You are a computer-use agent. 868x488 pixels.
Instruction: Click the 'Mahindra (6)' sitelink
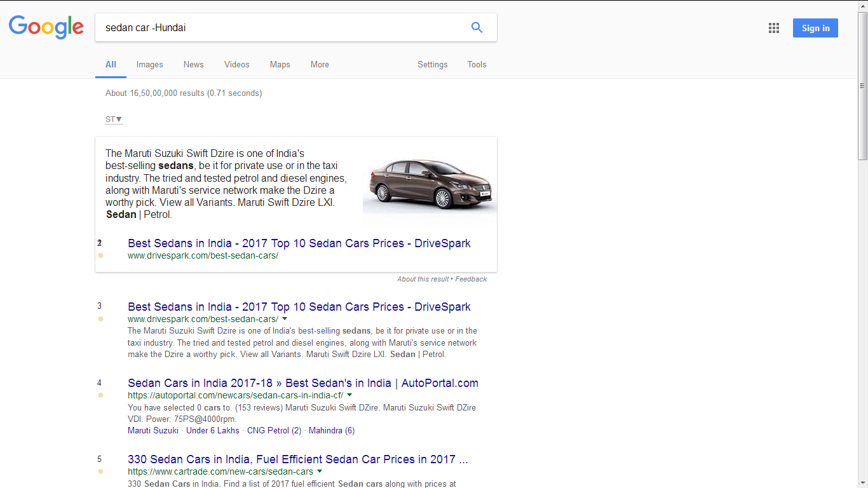pyautogui.click(x=332, y=430)
